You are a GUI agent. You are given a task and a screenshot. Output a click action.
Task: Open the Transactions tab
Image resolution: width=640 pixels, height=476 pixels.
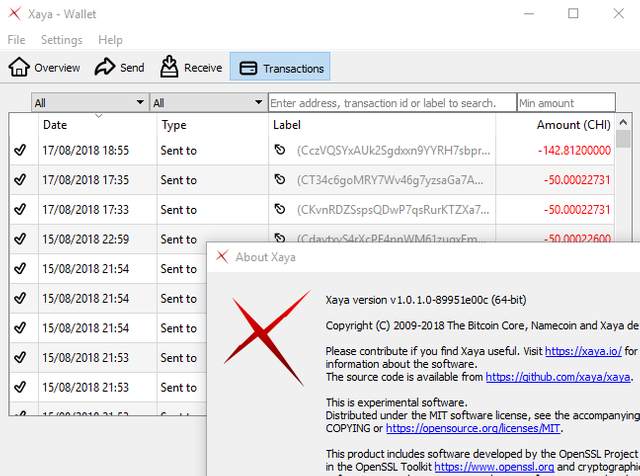[280, 67]
